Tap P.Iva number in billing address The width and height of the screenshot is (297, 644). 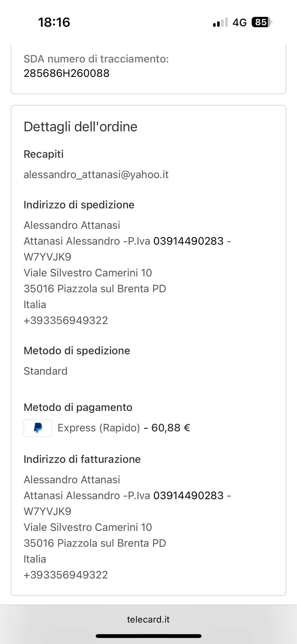pyautogui.click(x=188, y=496)
